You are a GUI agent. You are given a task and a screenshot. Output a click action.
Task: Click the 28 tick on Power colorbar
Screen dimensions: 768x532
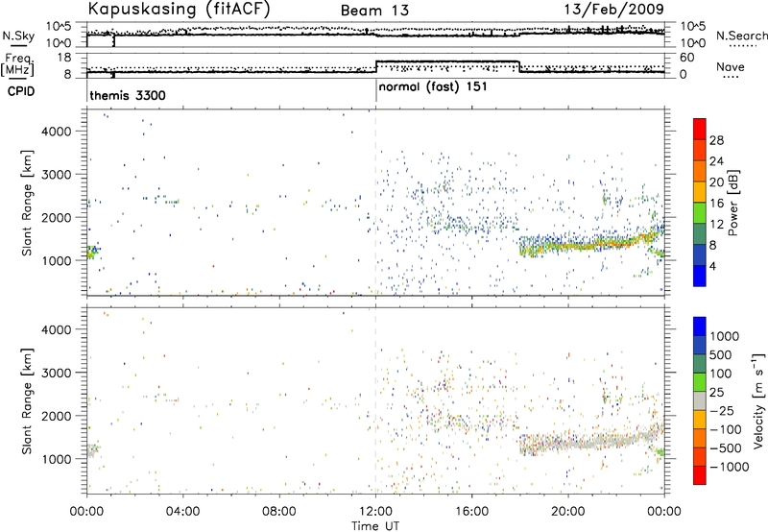716,140
